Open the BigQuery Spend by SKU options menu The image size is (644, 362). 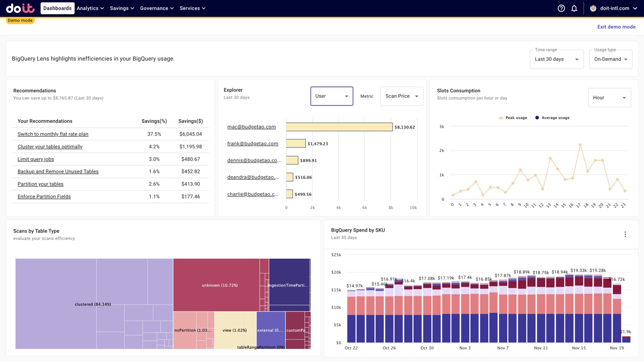625,234
